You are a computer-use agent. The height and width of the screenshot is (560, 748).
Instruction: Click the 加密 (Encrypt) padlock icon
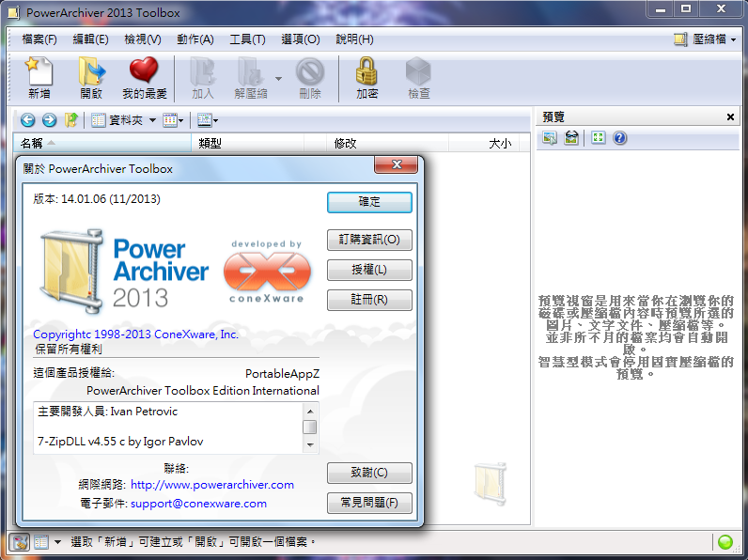366,78
